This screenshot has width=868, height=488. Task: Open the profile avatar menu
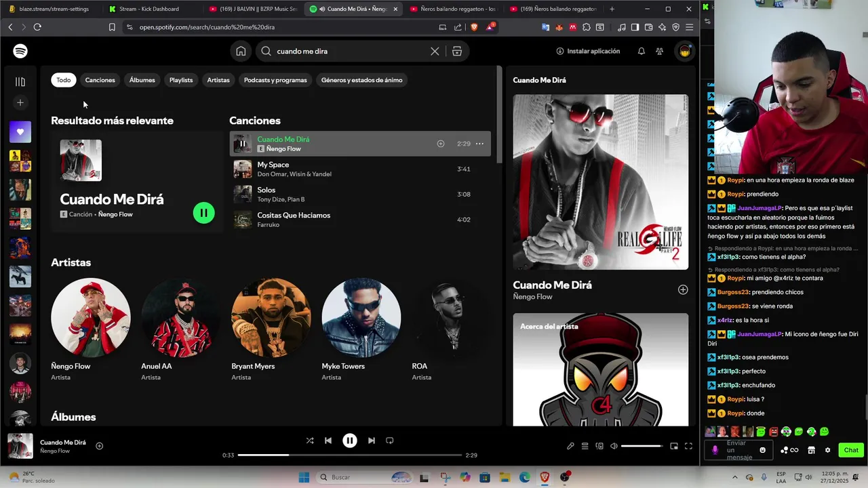(684, 51)
